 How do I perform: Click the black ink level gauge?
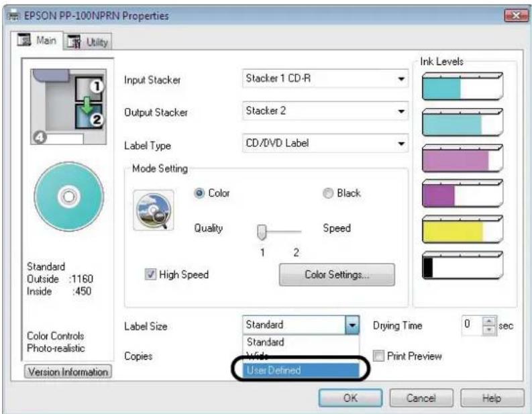point(462,265)
